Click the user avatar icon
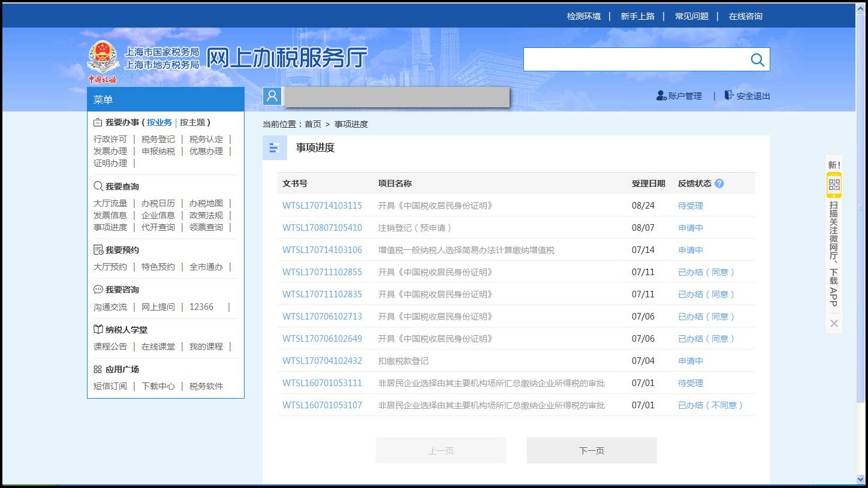This screenshot has width=868, height=488. tap(272, 96)
